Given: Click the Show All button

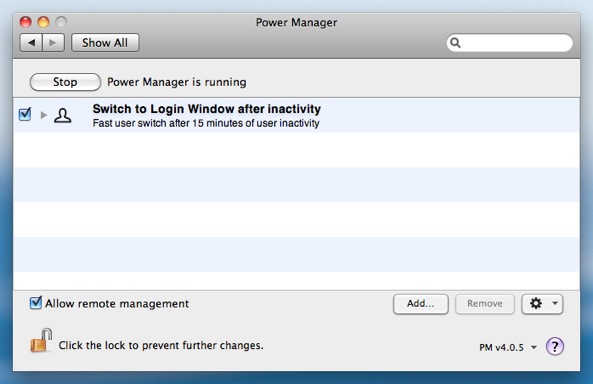Looking at the screenshot, I should [x=105, y=43].
